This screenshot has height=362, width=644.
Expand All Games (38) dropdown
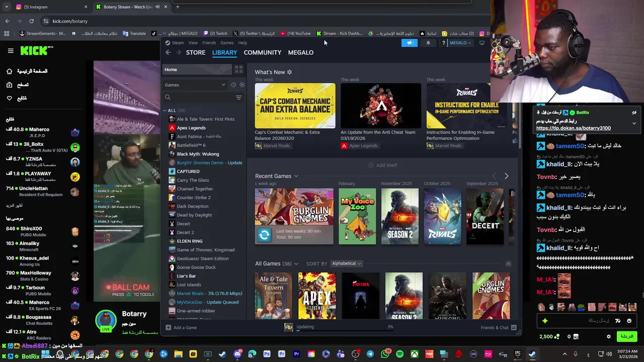pyautogui.click(x=296, y=263)
